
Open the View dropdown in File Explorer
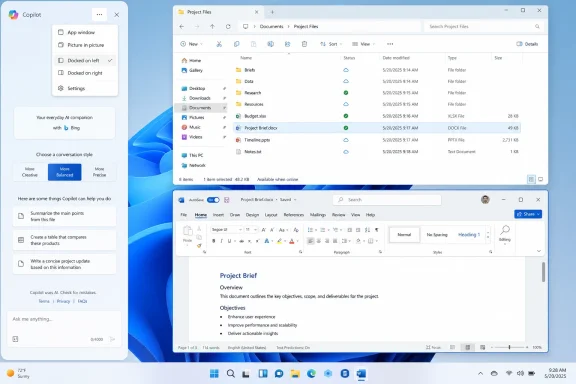363,44
